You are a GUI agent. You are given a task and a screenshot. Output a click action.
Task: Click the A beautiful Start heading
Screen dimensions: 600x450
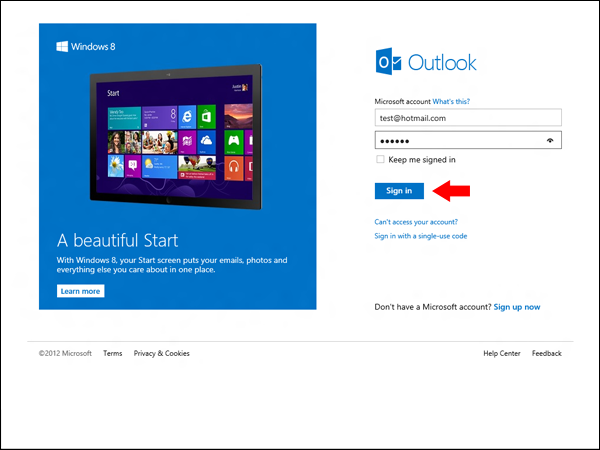pos(117,240)
